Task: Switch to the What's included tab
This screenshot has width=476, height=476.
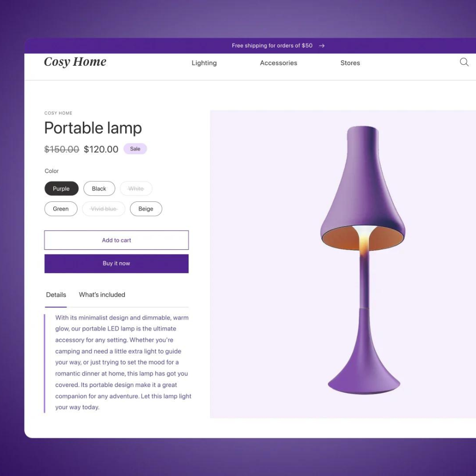Action: 102,295
